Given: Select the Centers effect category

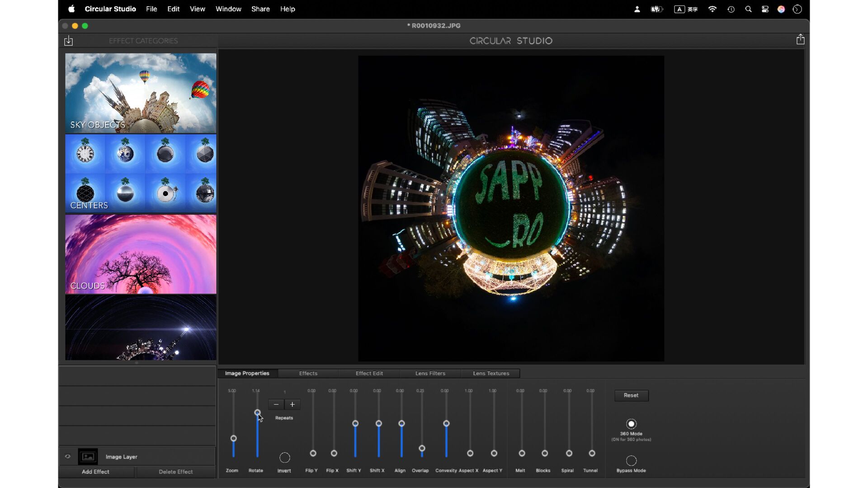Looking at the screenshot, I should tap(141, 174).
